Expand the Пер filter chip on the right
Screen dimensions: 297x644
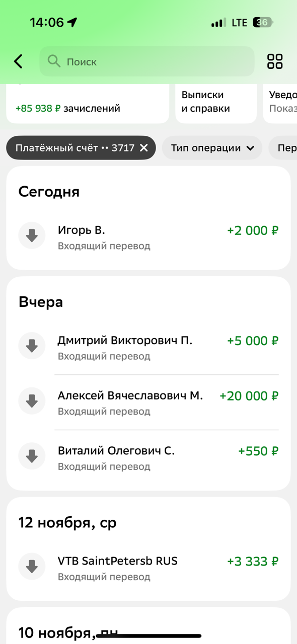tap(286, 148)
